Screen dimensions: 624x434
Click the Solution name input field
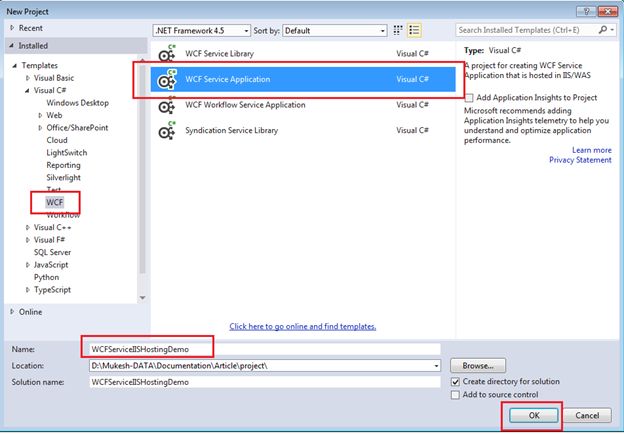265,382
